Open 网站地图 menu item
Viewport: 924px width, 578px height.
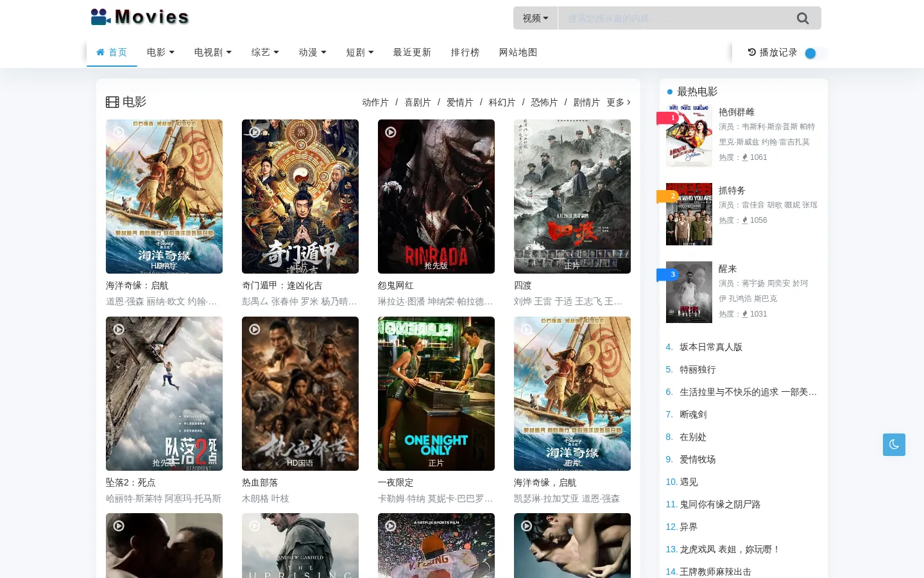(x=518, y=52)
